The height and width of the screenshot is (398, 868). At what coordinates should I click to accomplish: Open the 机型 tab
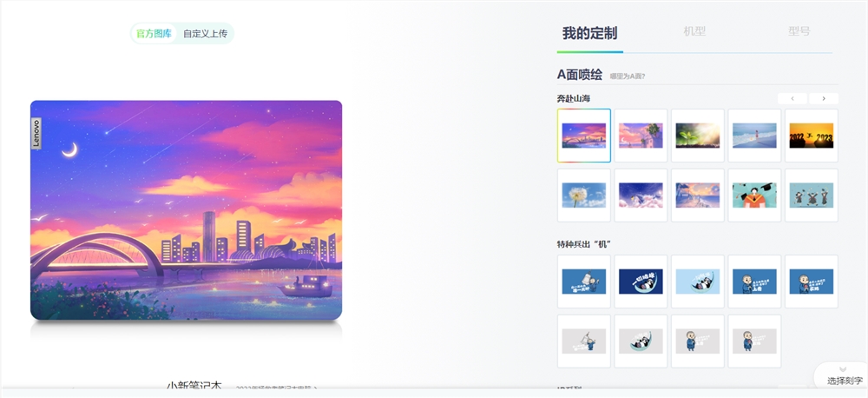click(x=694, y=31)
